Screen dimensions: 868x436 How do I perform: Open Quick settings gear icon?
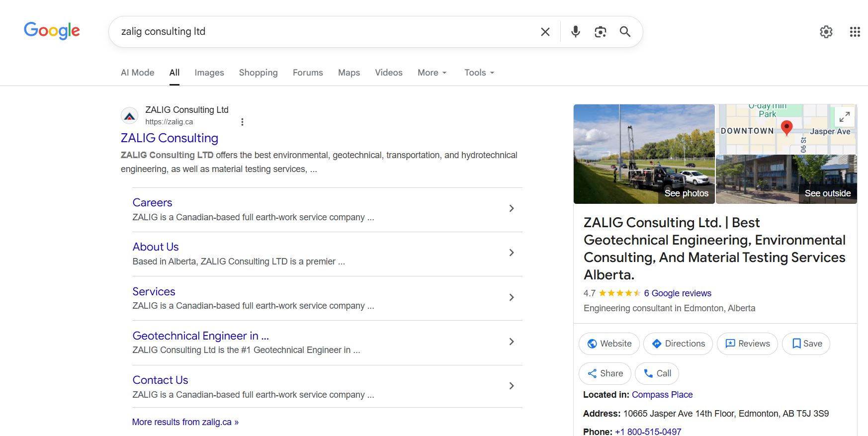coord(826,32)
